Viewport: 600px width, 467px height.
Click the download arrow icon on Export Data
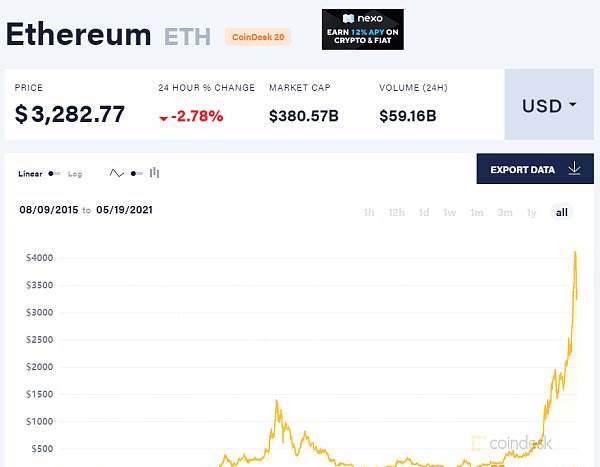(x=574, y=168)
